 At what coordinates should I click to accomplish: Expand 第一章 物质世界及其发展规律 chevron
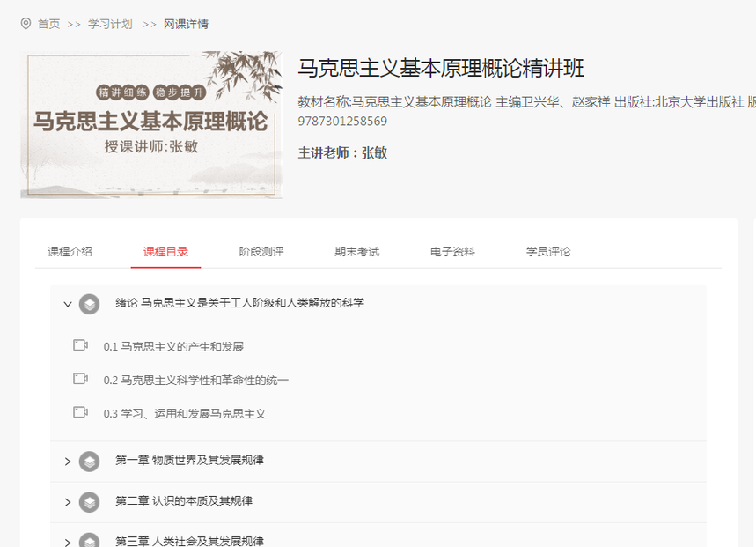[68, 462]
